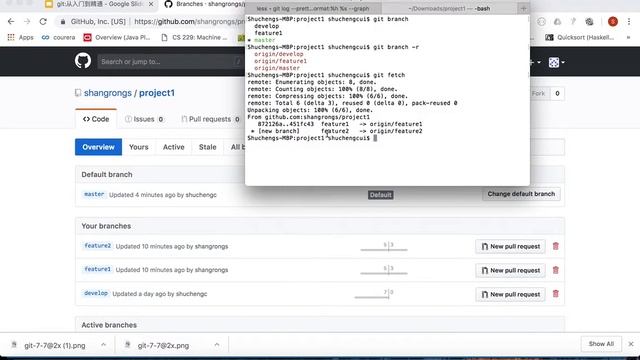The width and height of the screenshot is (640, 360).
Task: Switch to the Pull requests tab
Action: pos(210,119)
